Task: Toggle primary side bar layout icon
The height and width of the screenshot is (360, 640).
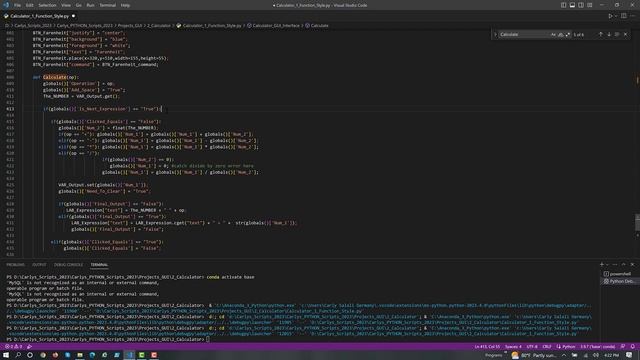Action: pos(563,5)
